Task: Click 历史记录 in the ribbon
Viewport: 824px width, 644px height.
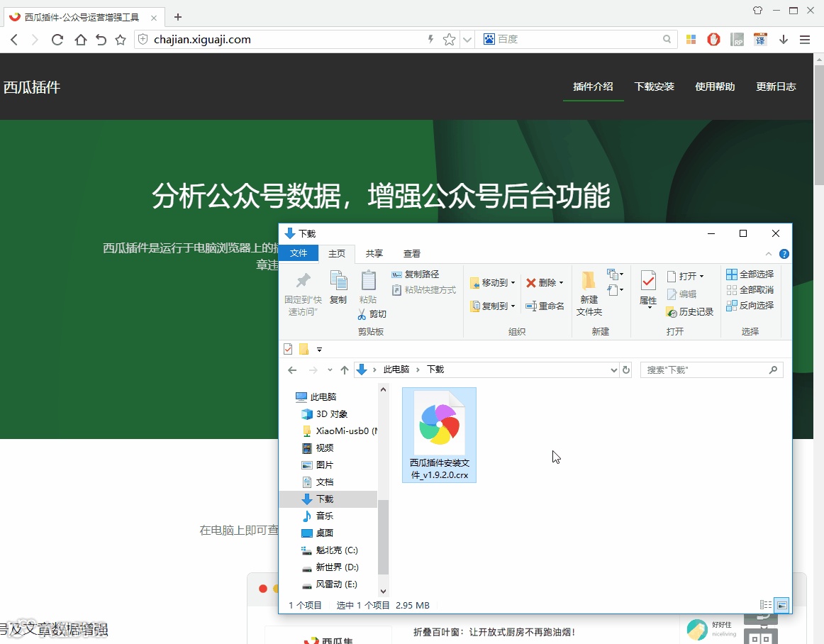Action: pos(689,312)
